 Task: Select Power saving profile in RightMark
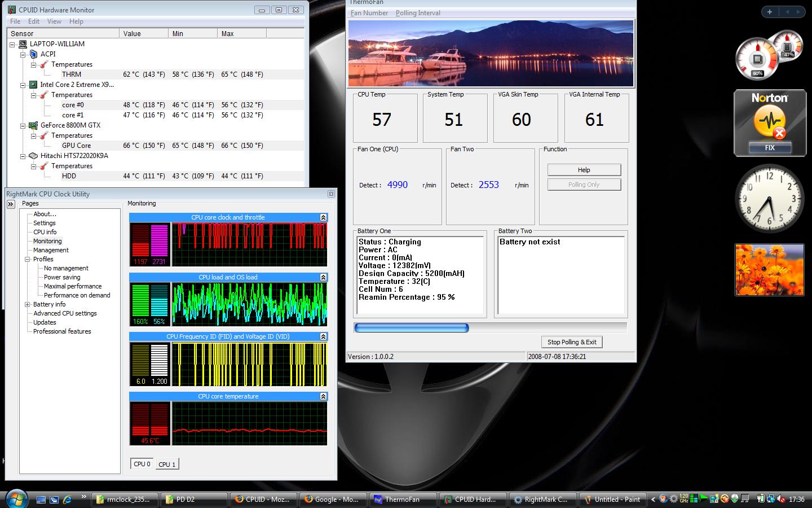tap(62, 277)
